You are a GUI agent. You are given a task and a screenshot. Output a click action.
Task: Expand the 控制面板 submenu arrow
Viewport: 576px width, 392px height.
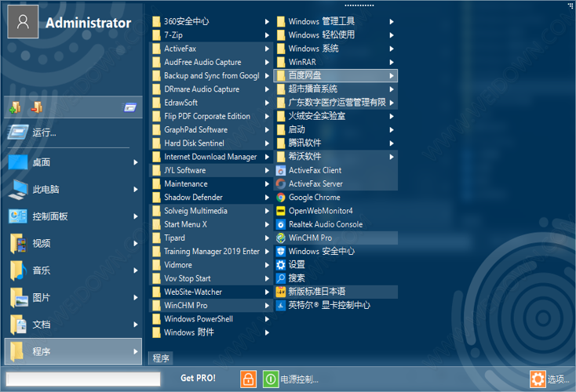[x=136, y=216]
